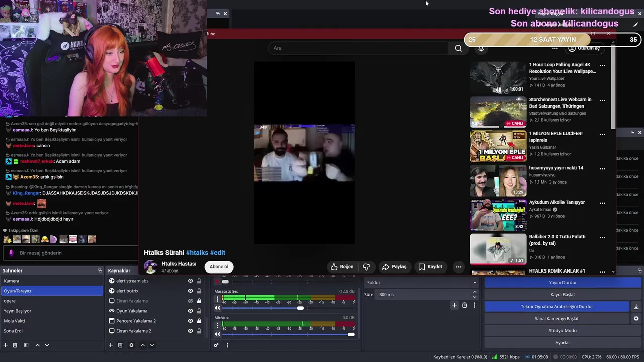This screenshot has height=362, width=644.
Task: Open source properties gear in Kaynaklar toolbar
Action: click(131, 345)
